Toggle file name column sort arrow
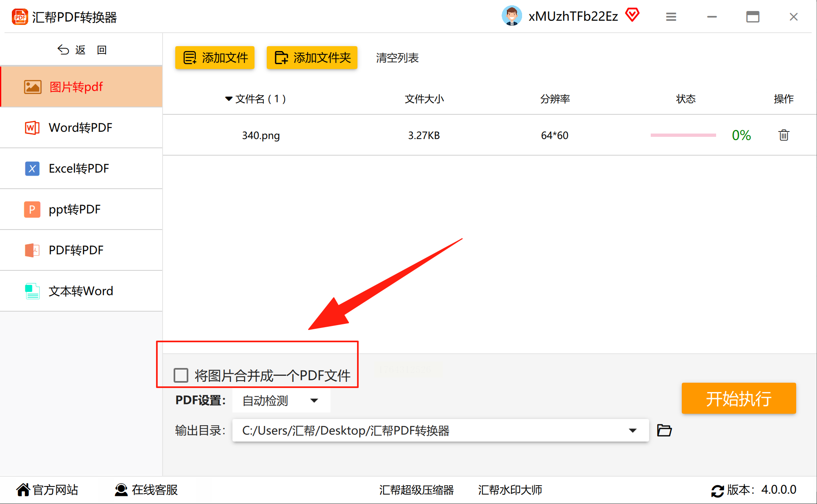Screen dimensions: 817x504 pyautogui.click(x=228, y=99)
